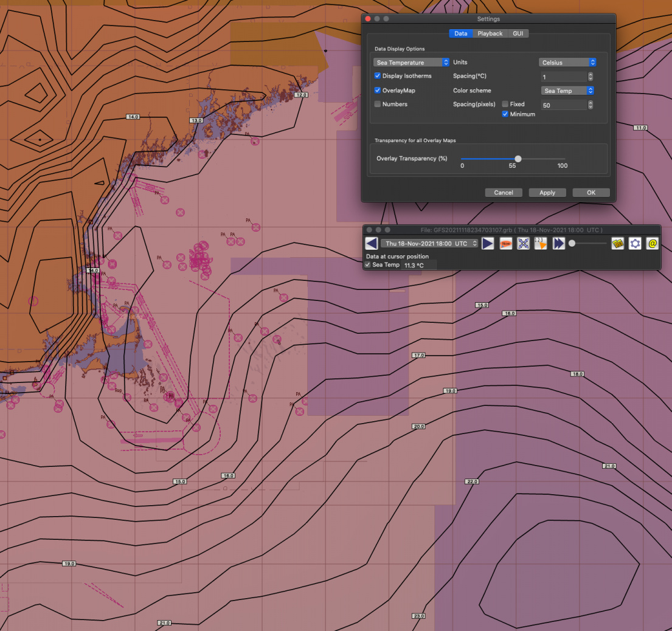672x631 pixels.
Task: Request GRIB by email with @ icon
Action: 653,243
